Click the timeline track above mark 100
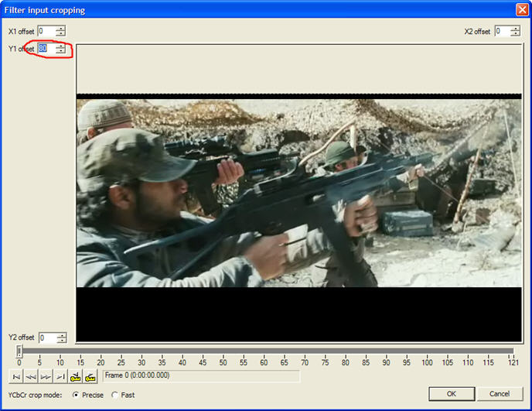Screen dimensions: 532x411 coord(427,351)
